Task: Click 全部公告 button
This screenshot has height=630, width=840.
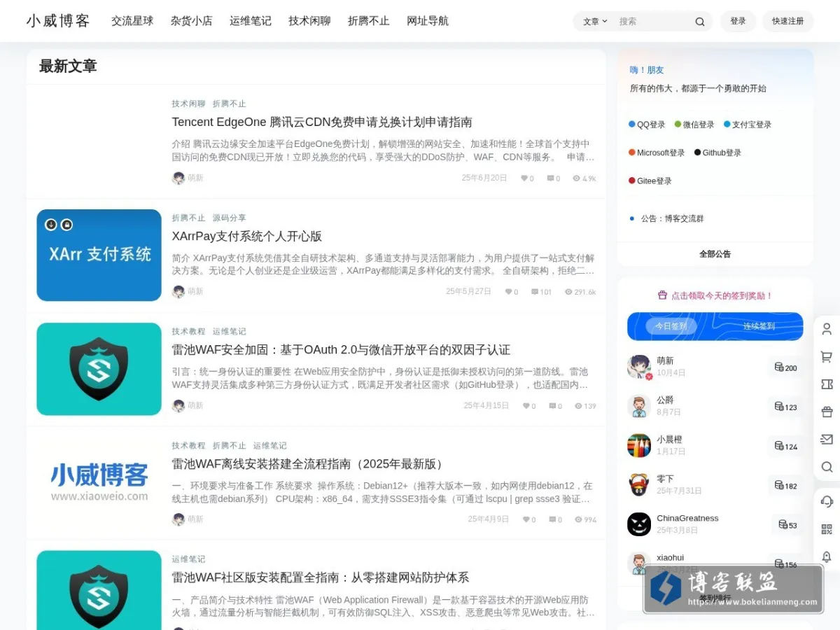Action: tap(715, 254)
